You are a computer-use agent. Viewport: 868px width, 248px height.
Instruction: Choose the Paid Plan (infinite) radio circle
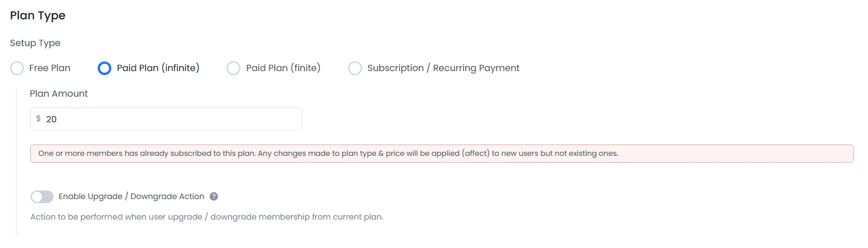pyautogui.click(x=105, y=68)
